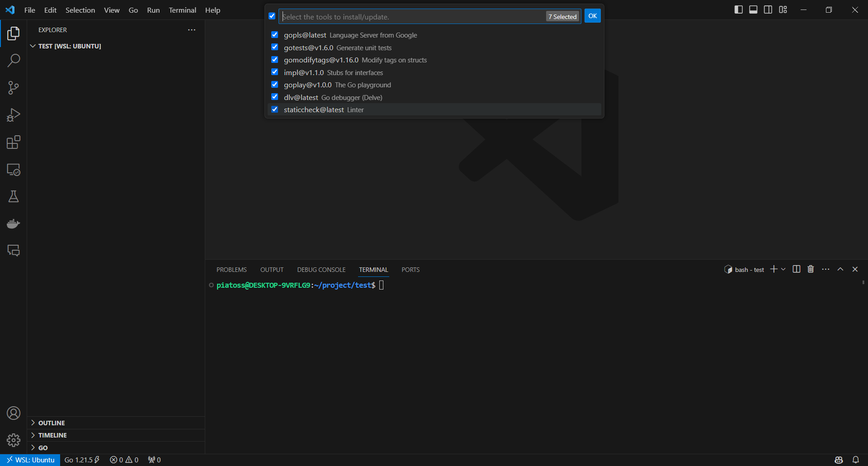The image size is (868, 466).
Task: Open the Remote Explorer view icon
Action: pyautogui.click(x=14, y=170)
